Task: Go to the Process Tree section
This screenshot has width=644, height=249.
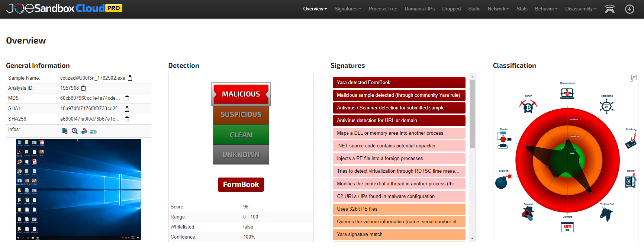Action: pyautogui.click(x=383, y=9)
